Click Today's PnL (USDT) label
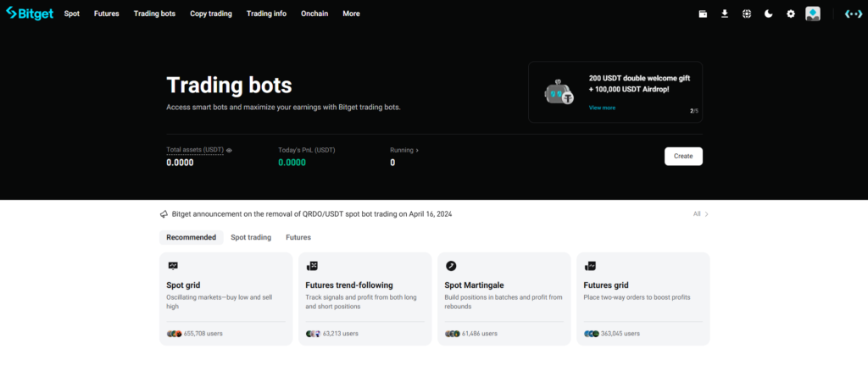868x365 pixels. click(x=306, y=150)
